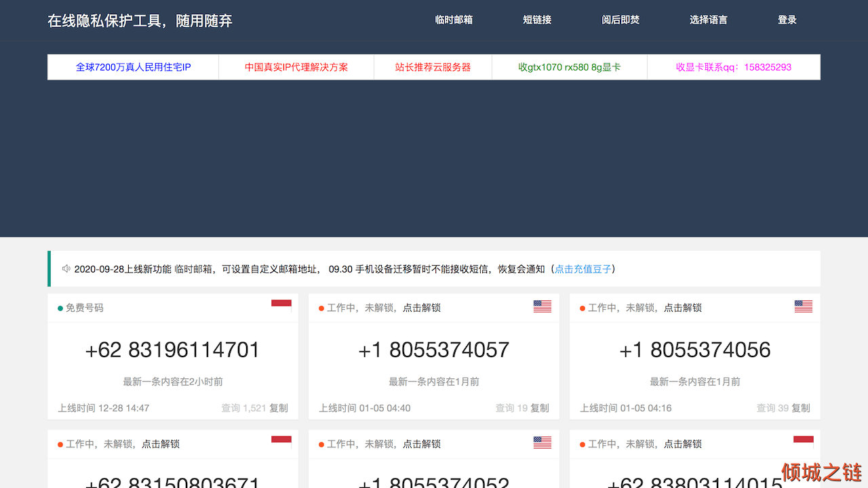Image resolution: width=868 pixels, height=488 pixels.
Task: Copy the number +1 8055374056 via 复制
Action: tap(801, 408)
